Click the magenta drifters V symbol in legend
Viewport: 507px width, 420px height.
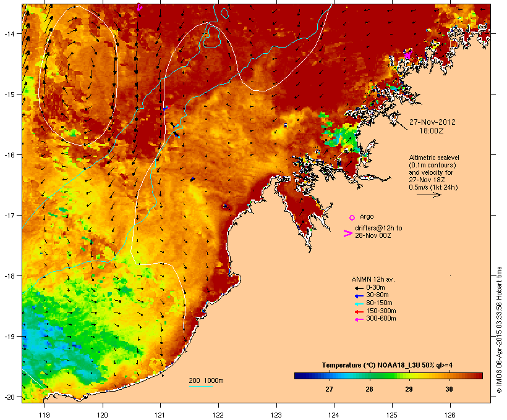coord(348,233)
